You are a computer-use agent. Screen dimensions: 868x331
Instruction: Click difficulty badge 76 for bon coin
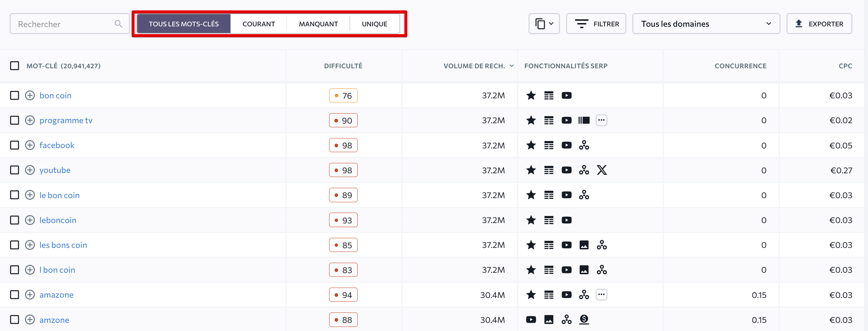point(343,95)
